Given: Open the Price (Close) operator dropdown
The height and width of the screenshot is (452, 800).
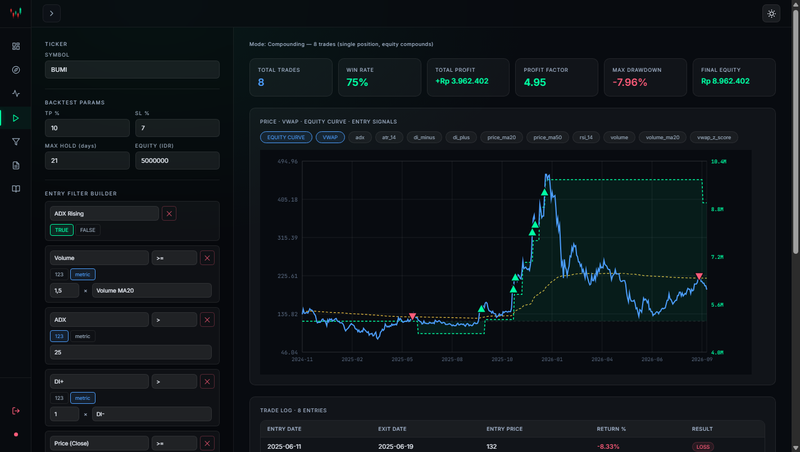Looking at the screenshot, I should pyautogui.click(x=174, y=443).
